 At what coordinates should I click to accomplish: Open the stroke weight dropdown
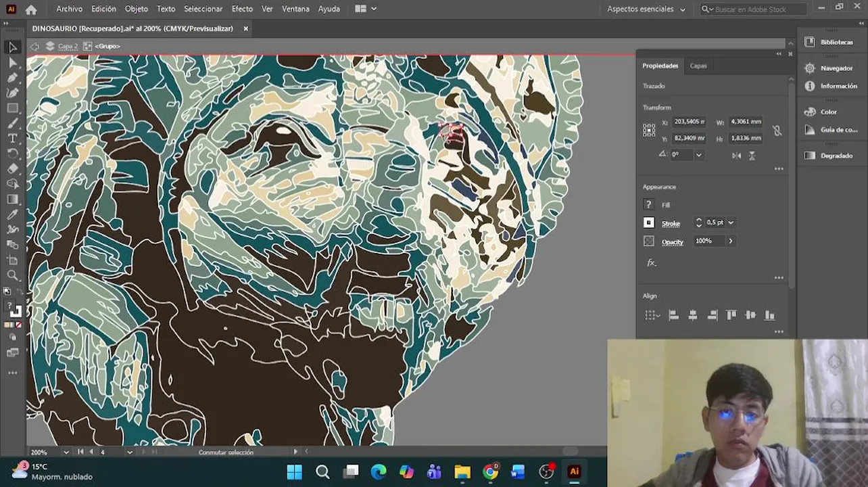point(731,223)
